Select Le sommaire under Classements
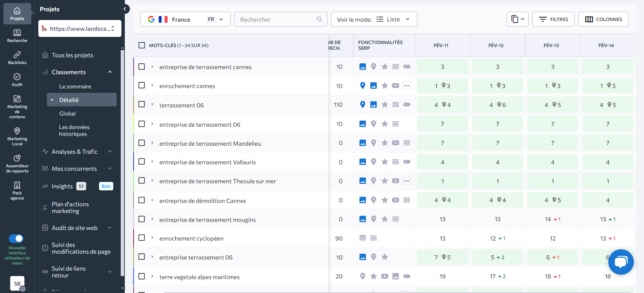644x293 pixels. click(75, 86)
